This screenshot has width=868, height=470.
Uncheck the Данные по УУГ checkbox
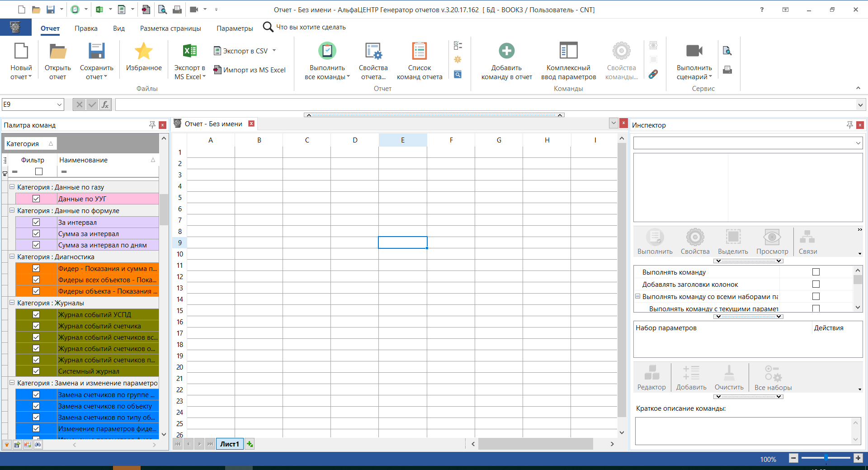tap(36, 199)
